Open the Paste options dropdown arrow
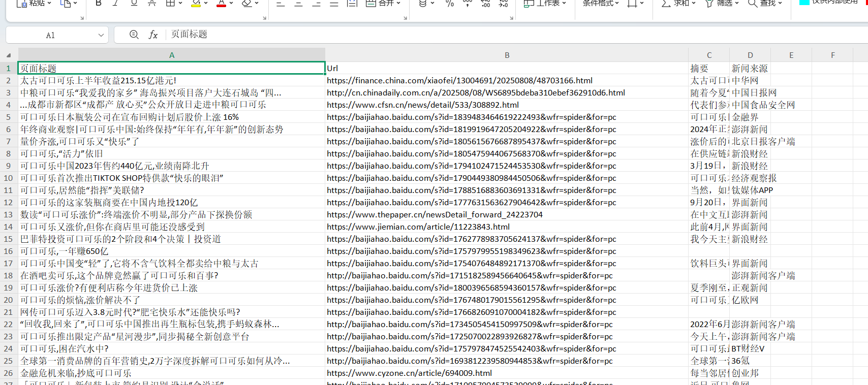 (x=49, y=3)
